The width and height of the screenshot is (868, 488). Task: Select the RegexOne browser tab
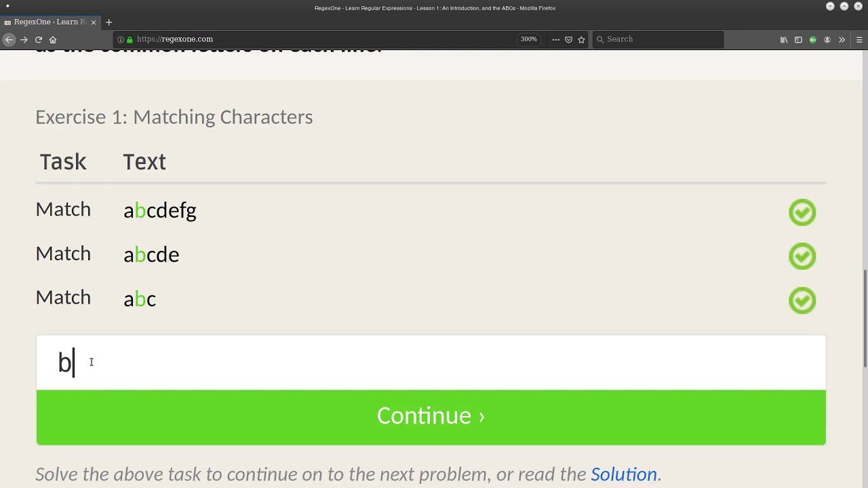click(x=50, y=22)
